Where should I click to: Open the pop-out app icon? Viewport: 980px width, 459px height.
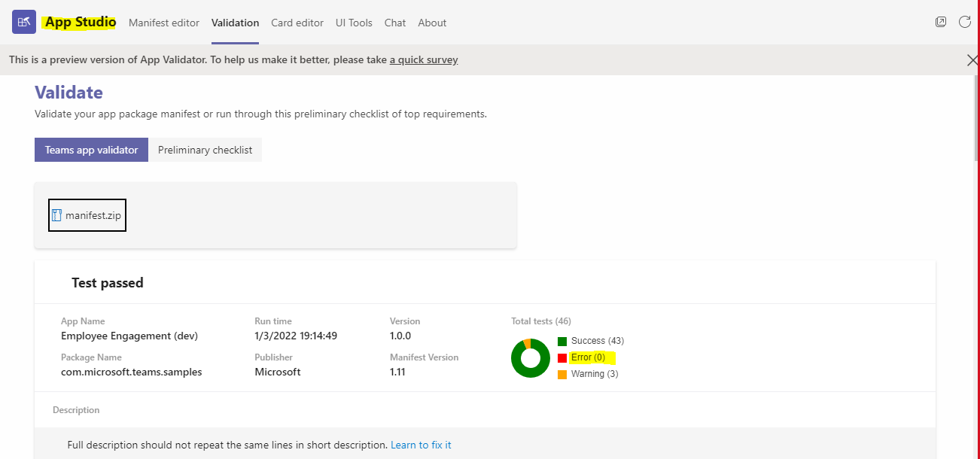click(x=941, y=22)
